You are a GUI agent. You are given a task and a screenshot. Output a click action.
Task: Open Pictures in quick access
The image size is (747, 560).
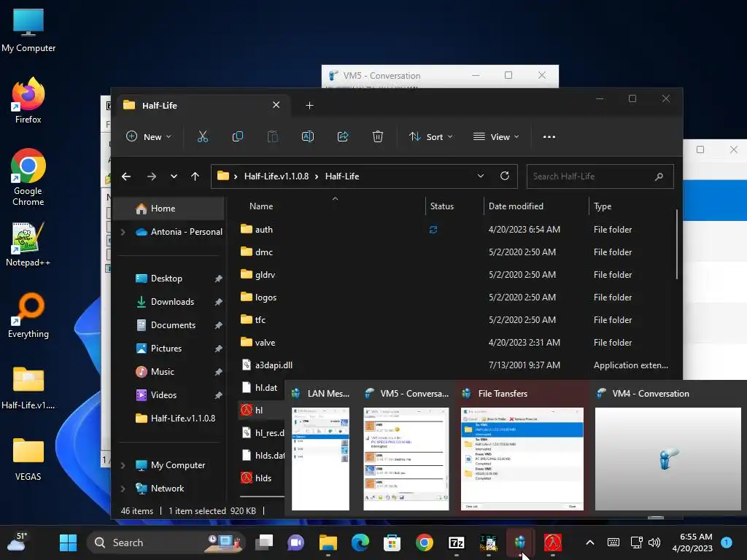click(x=166, y=349)
